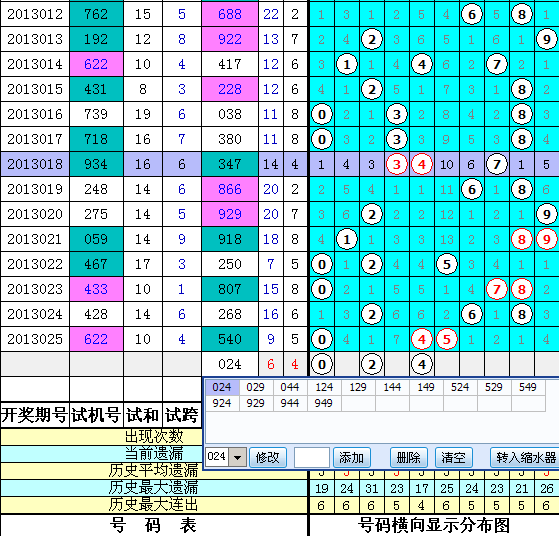This screenshot has width=559, height=536.
Task: Click red circled 5 in row 2013025
Action: click(x=447, y=339)
